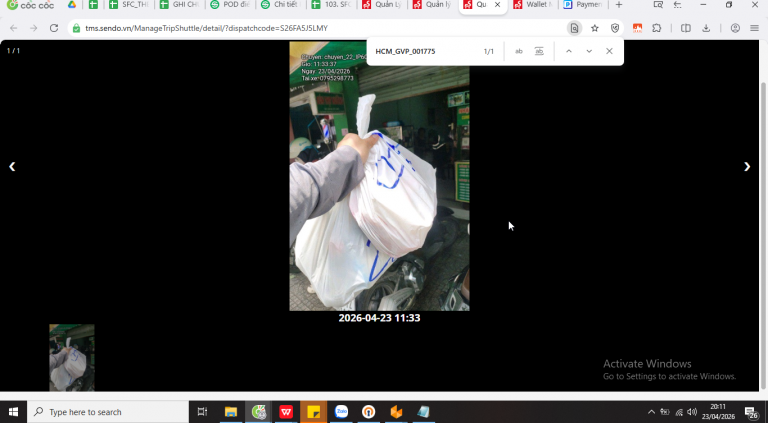Open the user profile icon
The height and width of the screenshot is (423, 768).
(735, 28)
